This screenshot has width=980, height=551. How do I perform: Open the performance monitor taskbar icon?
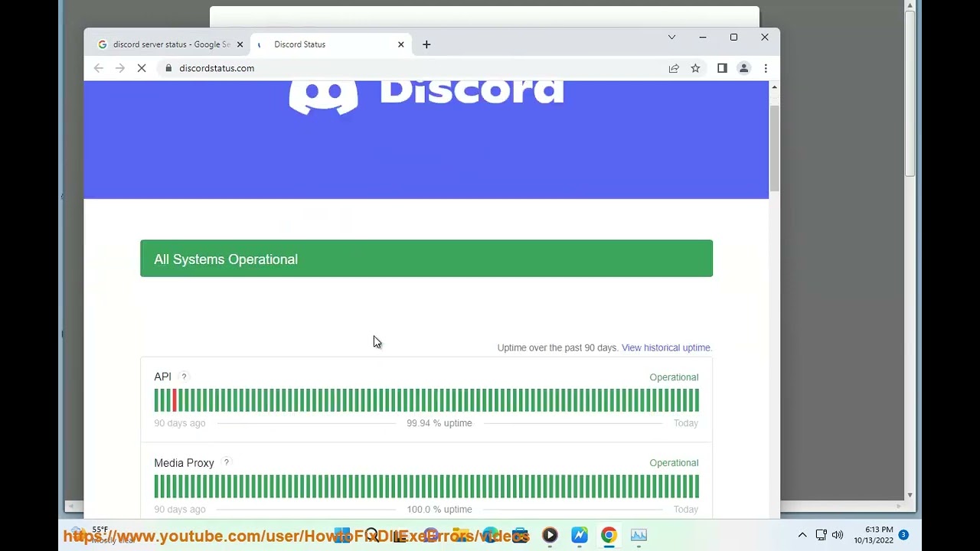point(639,535)
